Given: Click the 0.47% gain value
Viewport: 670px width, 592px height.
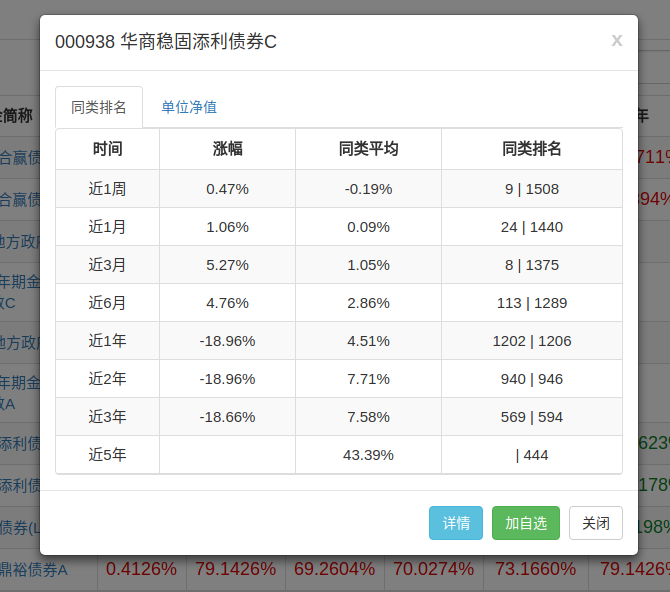Looking at the screenshot, I should coord(227,189).
